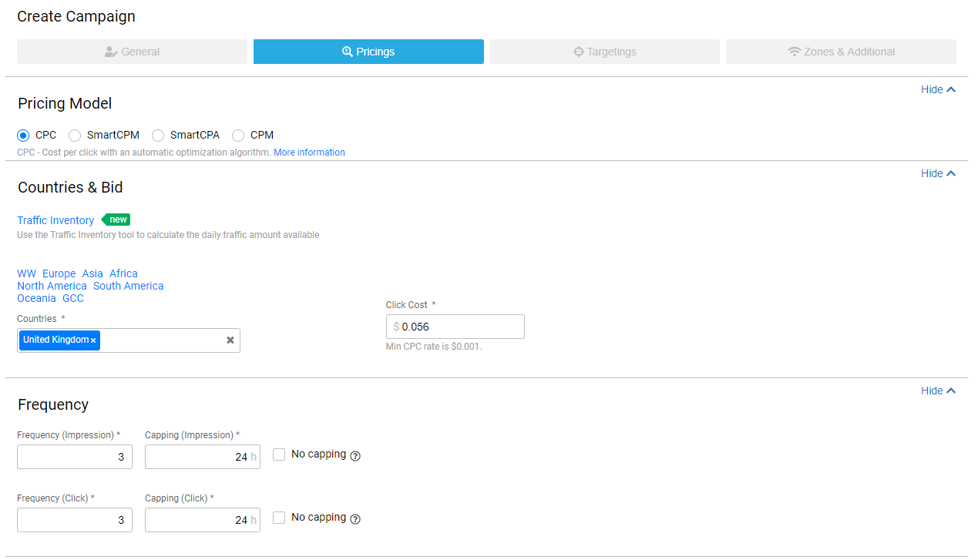Screen dimensions: 978x560
Task: Open the Traffic Inventory link
Action: (55, 220)
